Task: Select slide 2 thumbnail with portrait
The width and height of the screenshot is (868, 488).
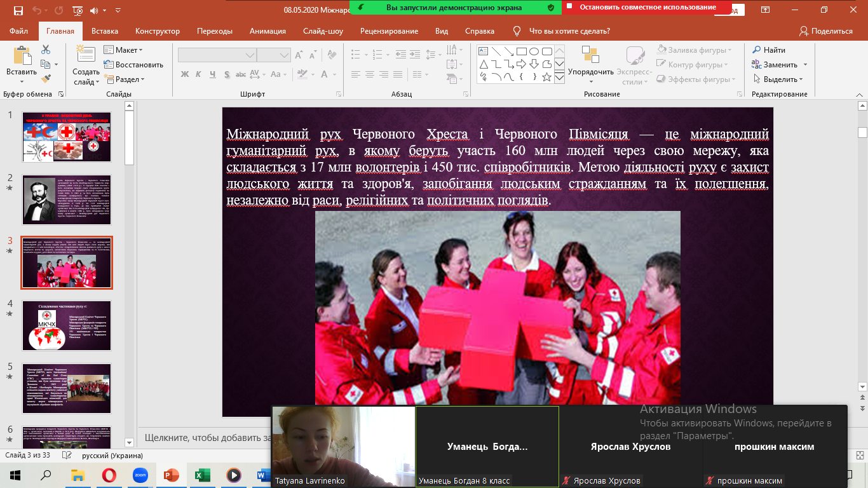Action: pos(67,200)
